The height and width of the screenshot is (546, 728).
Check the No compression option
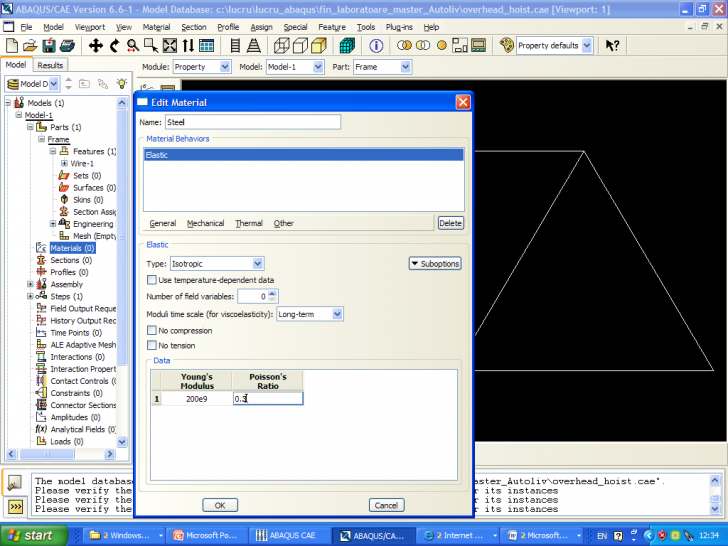tap(152, 330)
